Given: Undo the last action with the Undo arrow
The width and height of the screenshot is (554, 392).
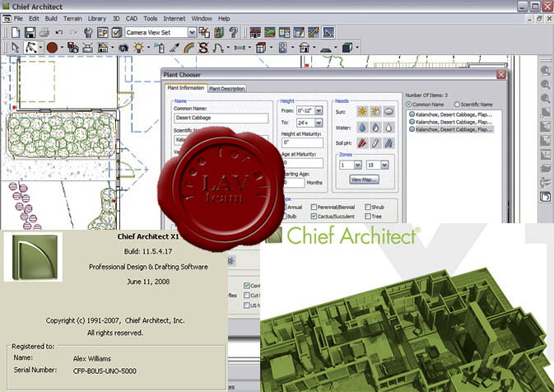Looking at the screenshot, I should pyautogui.click(x=59, y=32).
